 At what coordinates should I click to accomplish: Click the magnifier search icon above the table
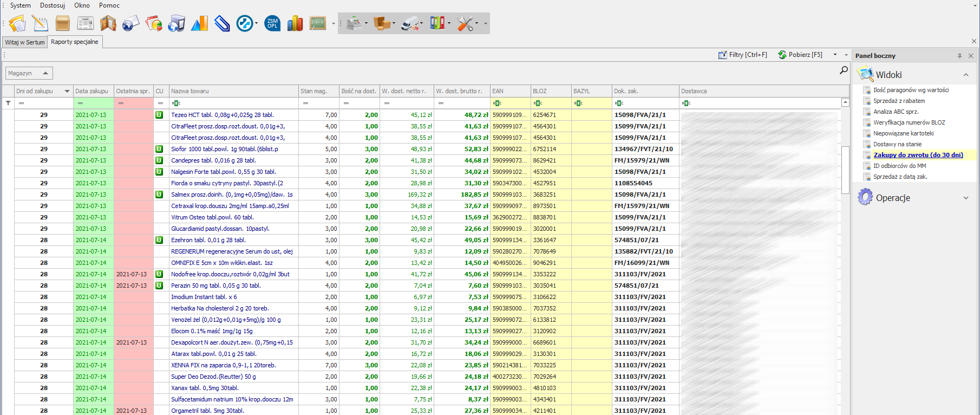(x=844, y=70)
